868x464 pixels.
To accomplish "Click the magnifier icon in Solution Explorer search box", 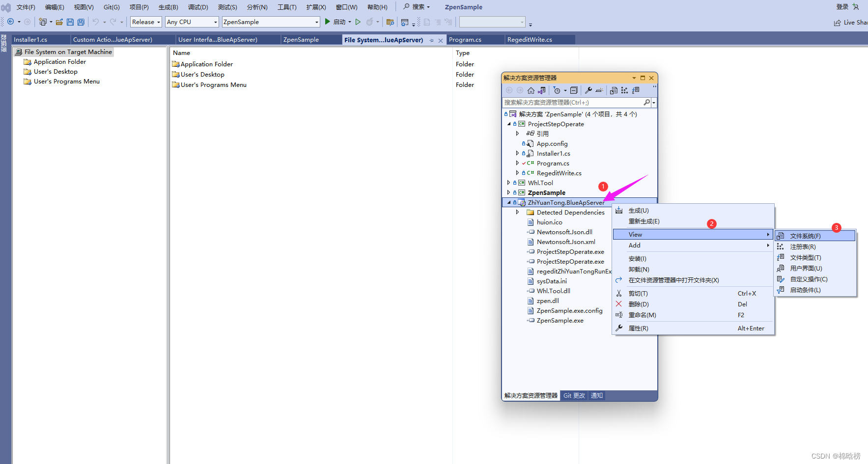I will click(x=646, y=102).
